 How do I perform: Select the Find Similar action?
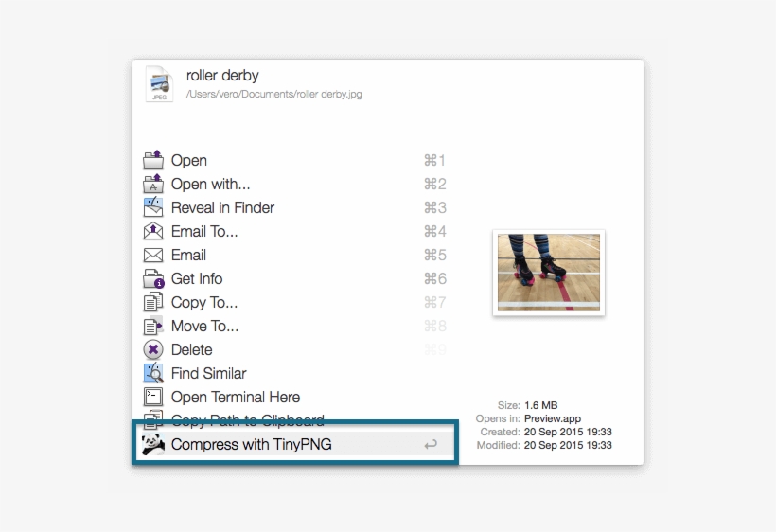click(x=295, y=373)
